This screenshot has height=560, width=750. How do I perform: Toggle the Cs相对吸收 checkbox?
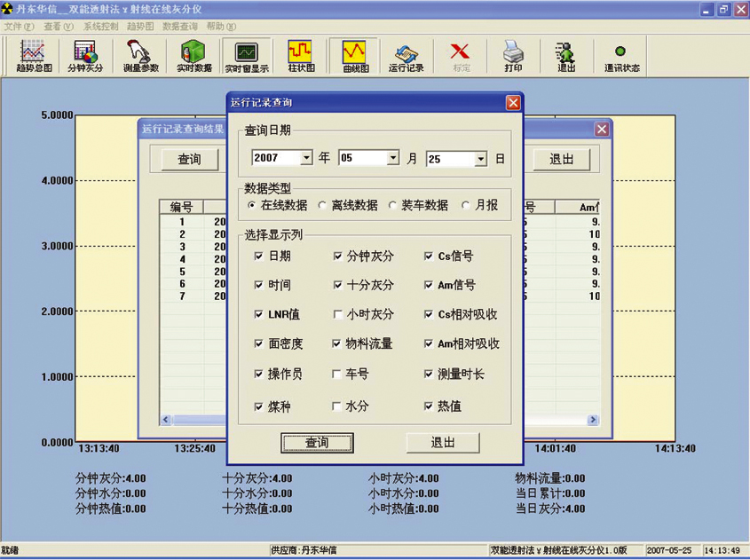(429, 314)
